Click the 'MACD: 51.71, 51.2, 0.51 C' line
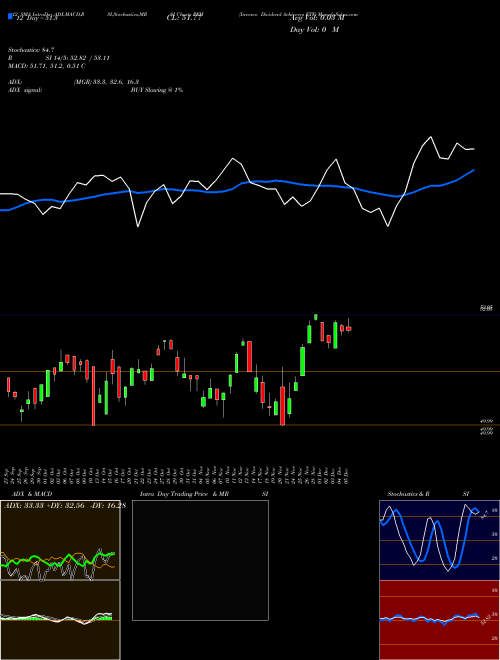The height and width of the screenshot is (660, 500). (47, 66)
